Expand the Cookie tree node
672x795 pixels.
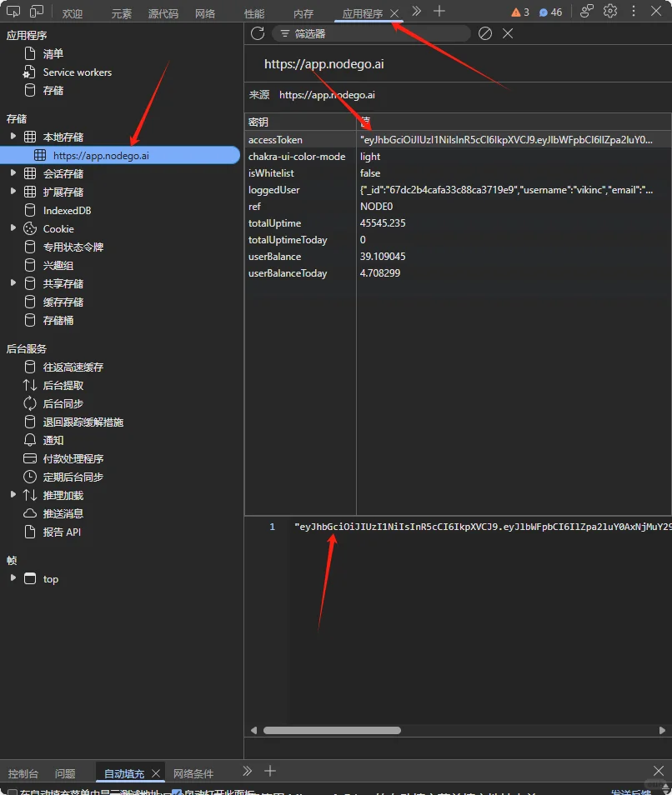13,228
